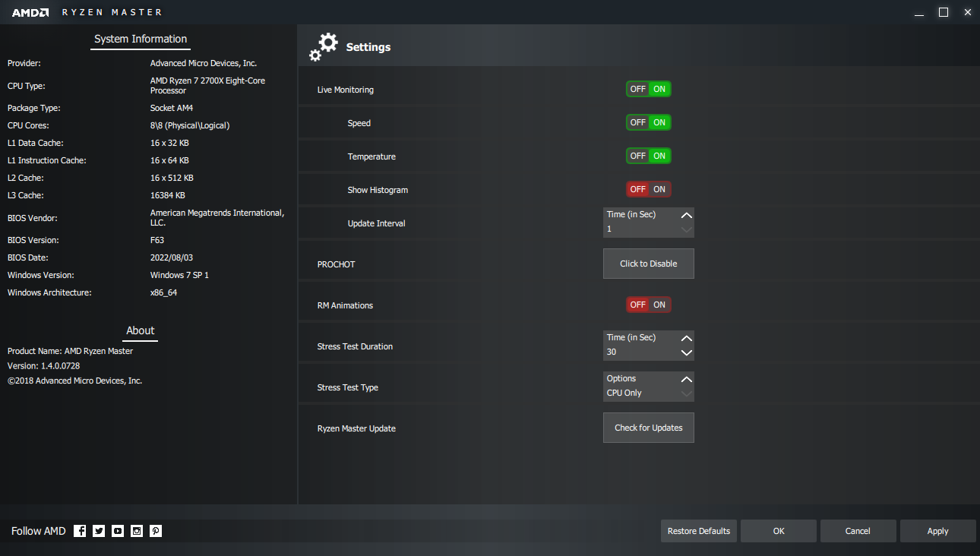
Task: Open AMD's Twitter page icon
Action: pyautogui.click(x=99, y=531)
